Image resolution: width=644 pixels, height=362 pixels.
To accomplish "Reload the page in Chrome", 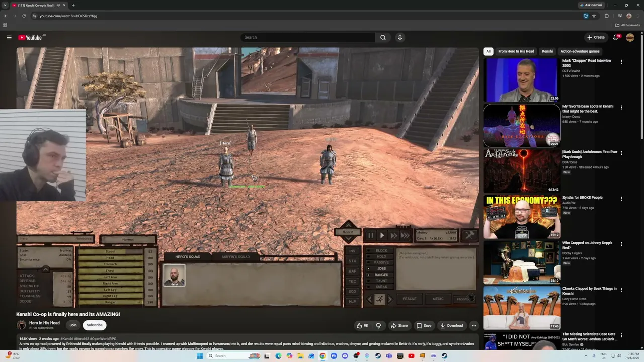I will pos(24,16).
